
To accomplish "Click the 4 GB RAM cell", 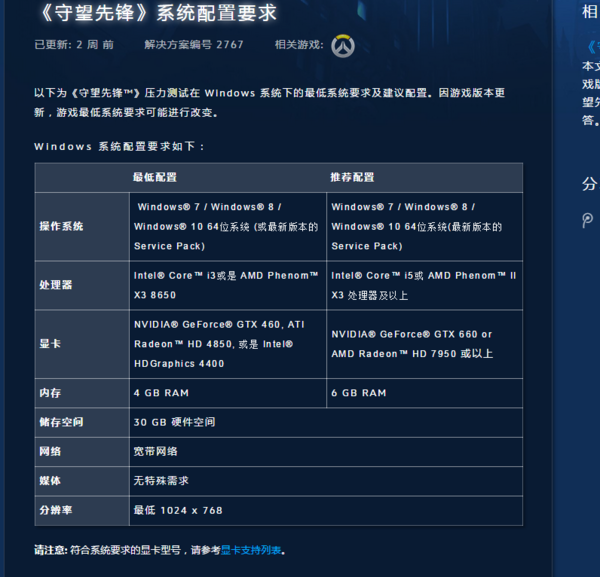I will click(228, 393).
